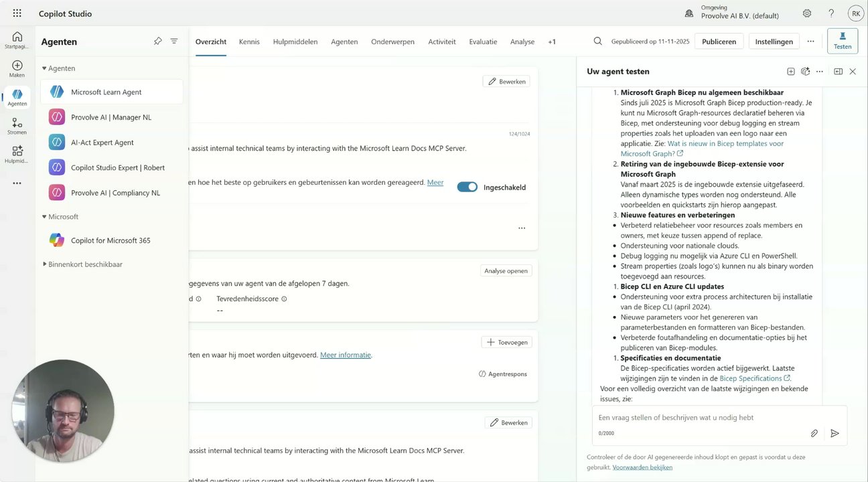The width and height of the screenshot is (868, 482).
Task: Open the Maken plus icon
Action: (17, 68)
